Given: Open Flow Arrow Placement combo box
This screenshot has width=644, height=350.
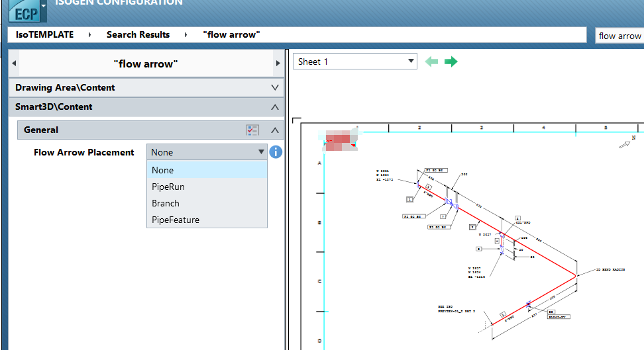Looking at the screenshot, I should coord(207,152).
